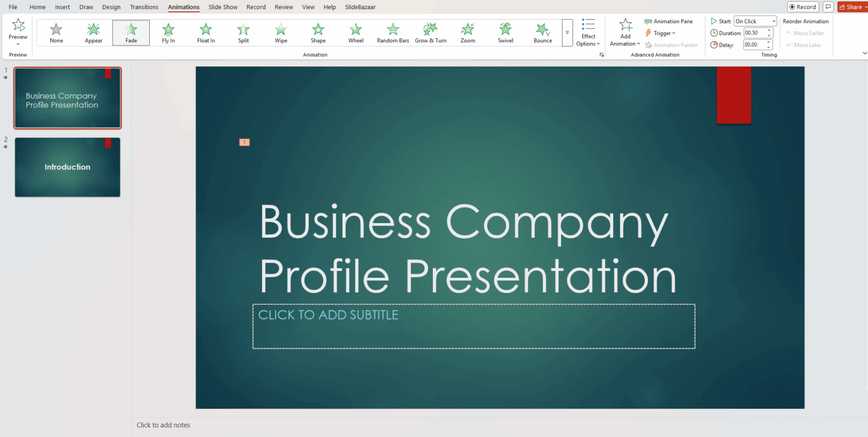Open the Effect Options dropdown
Image resolution: width=868 pixels, height=437 pixels.
tap(588, 33)
